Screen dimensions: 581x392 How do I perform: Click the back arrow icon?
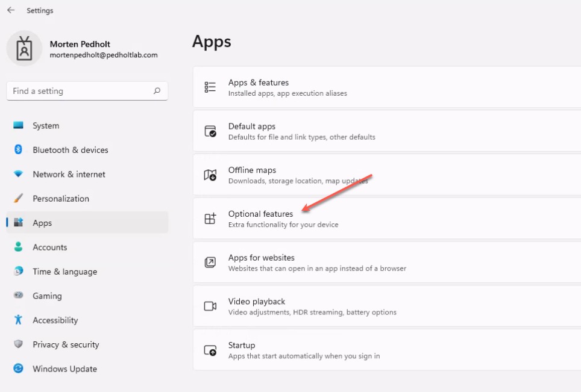[x=11, y=10]
